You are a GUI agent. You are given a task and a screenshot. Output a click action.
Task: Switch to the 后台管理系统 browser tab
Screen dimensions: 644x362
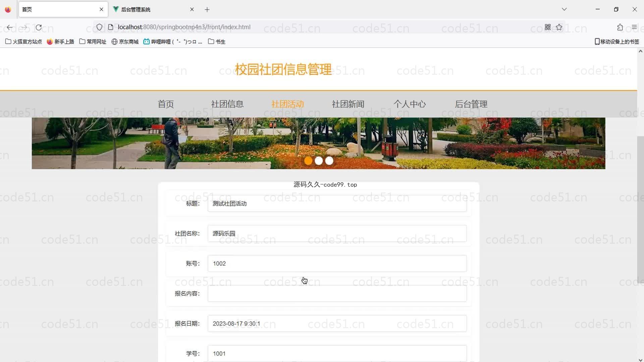pyautogui.click(x=154, y=9)
